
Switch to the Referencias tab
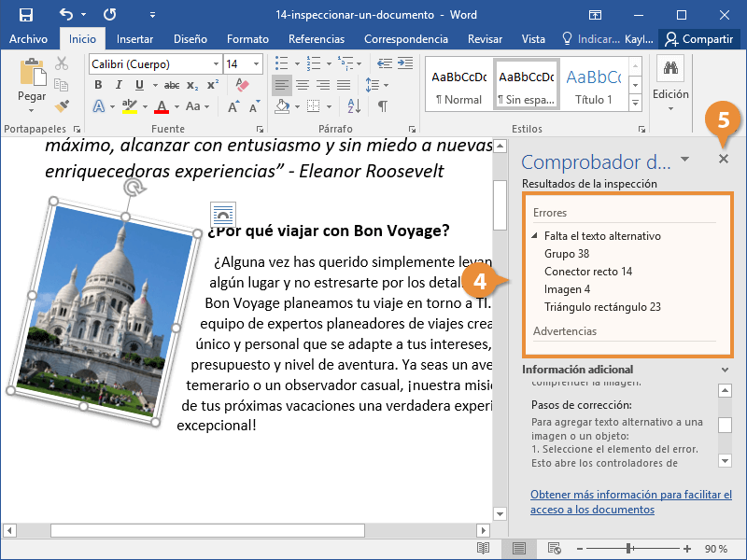tap(317, 39)
